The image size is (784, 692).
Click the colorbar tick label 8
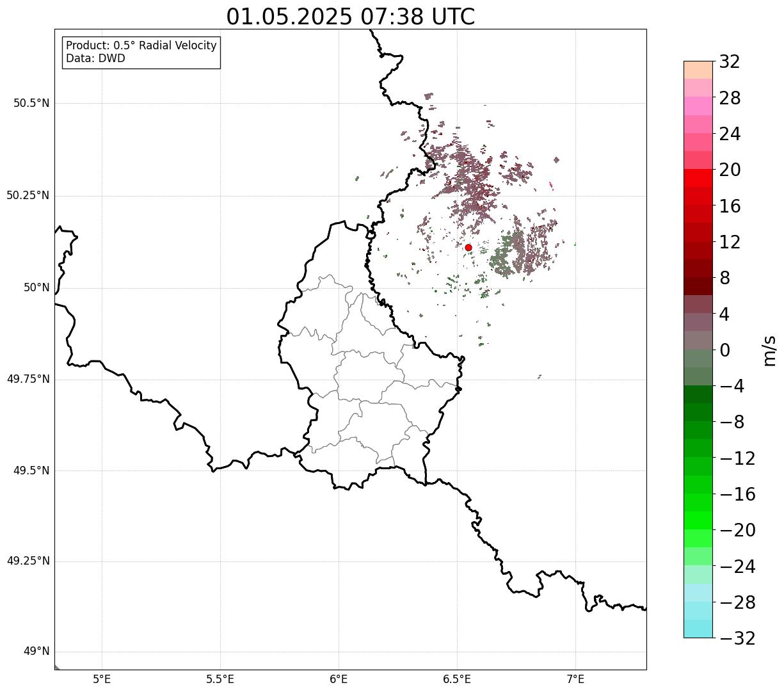[x=724, y=278]
